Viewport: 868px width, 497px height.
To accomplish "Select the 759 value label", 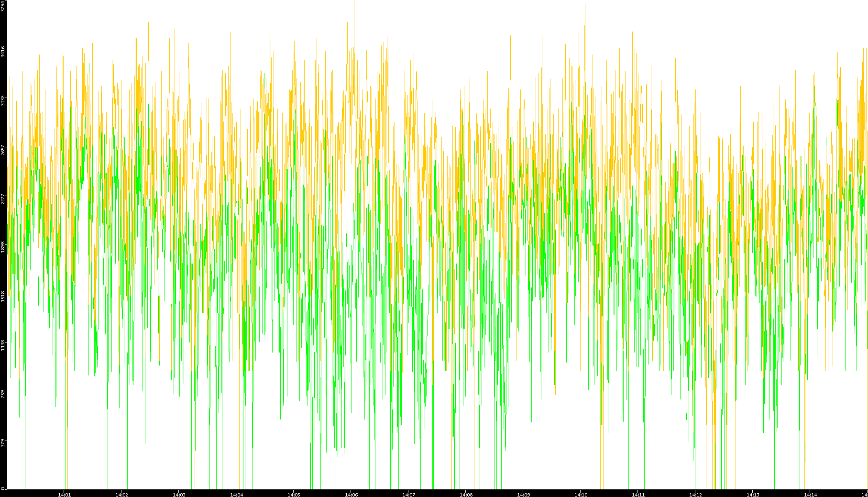I will point(3,394).
